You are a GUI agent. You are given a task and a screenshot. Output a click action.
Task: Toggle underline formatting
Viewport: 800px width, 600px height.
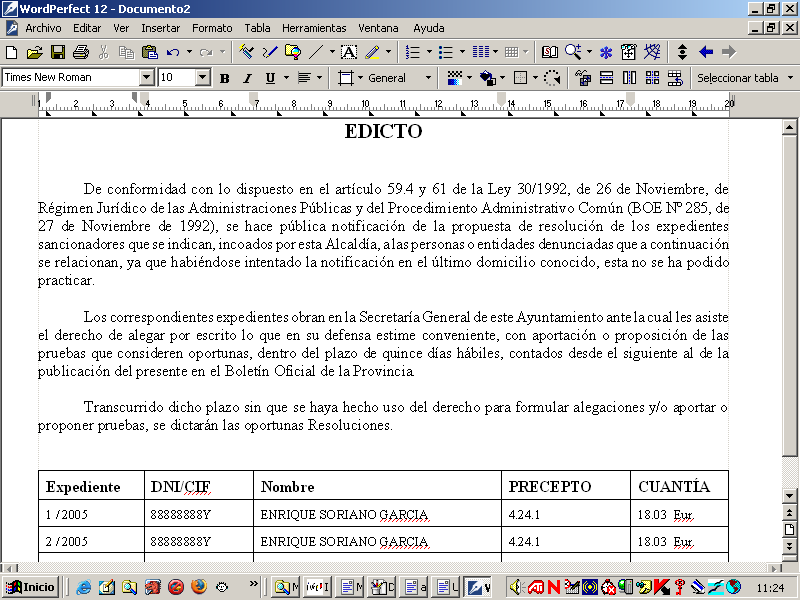267,77
